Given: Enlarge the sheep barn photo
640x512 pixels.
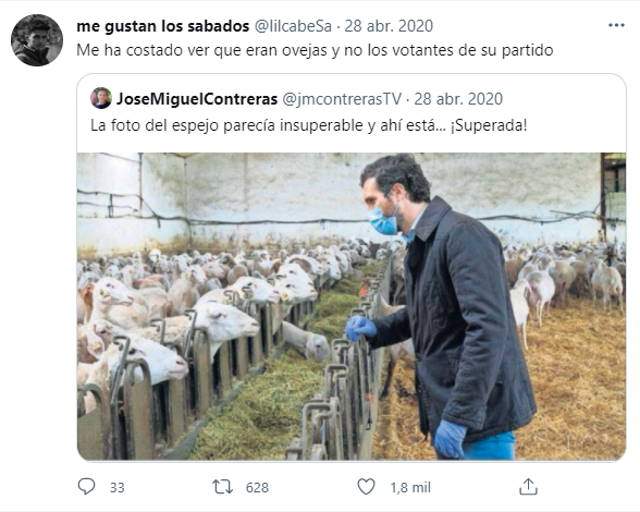Looking at the screenshot, I should click(351, 306).
